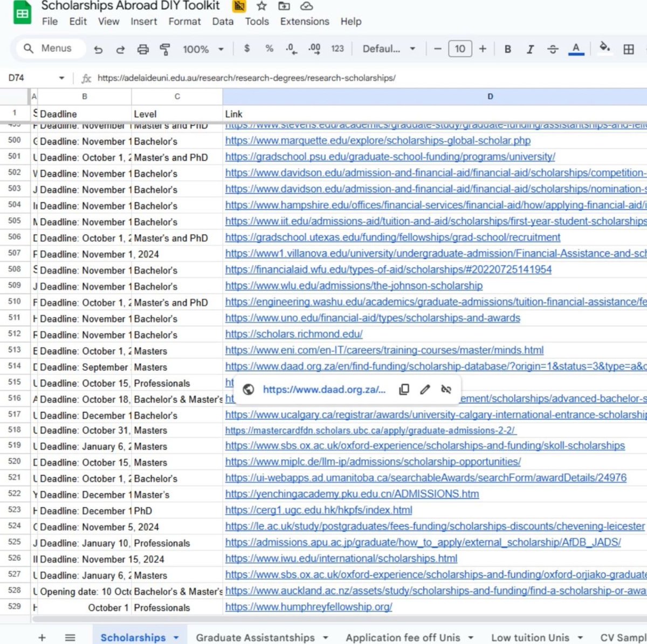Open the text color picker
The width and height of the screenshot is (647, 644).
[x=576, y=49]
